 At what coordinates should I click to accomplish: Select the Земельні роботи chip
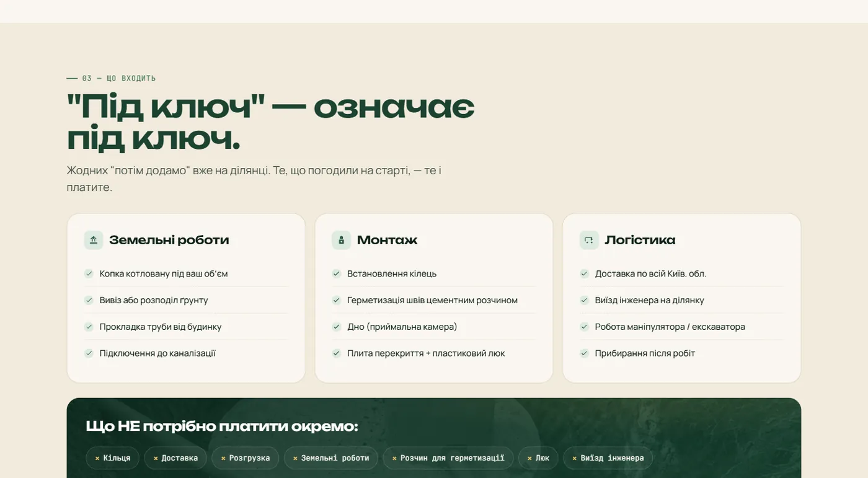(331, 458)
